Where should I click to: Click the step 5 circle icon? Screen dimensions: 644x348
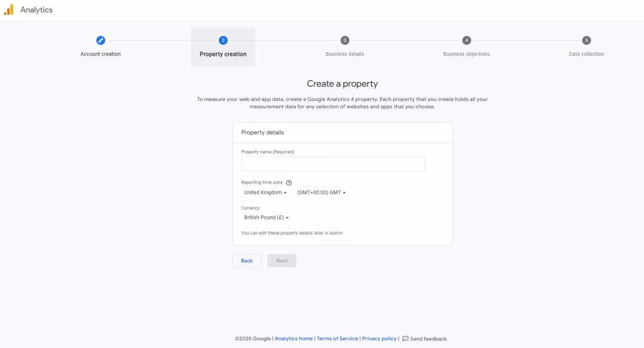pyautogui.click(x=587, y=40)
